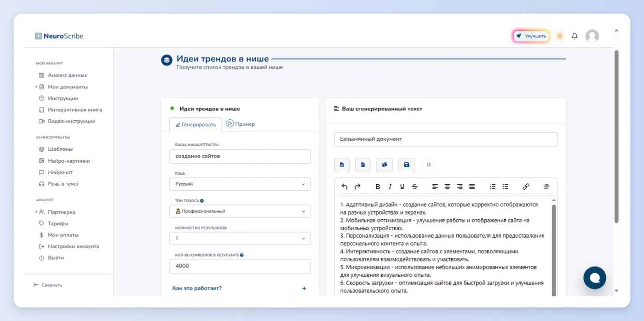Click the Безымянный документ title field
The height and width of the screenshot is (321, 644).
coord(446,139)
